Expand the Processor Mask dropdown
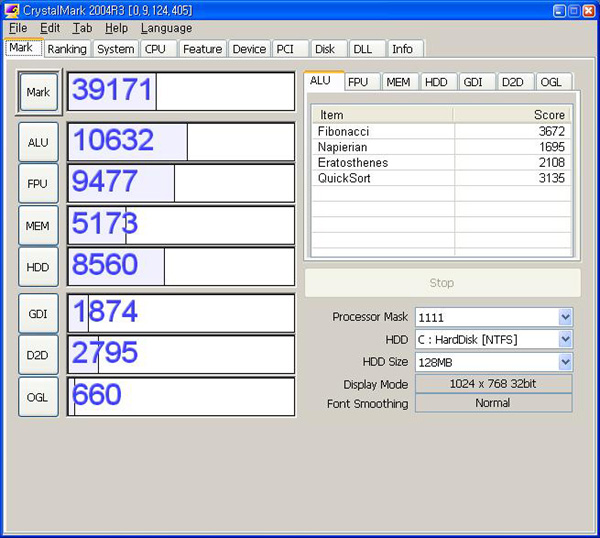The width and height of the screenshot is (600, 538). click(x=565, y=317)
